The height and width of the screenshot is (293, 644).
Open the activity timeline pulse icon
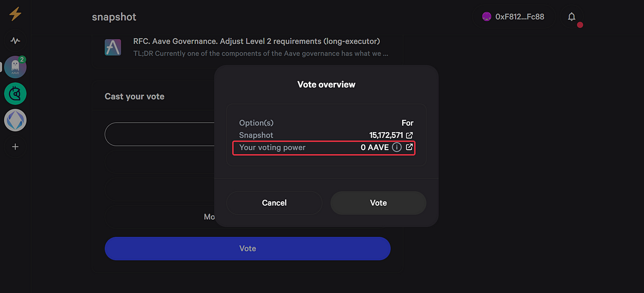[x=15, y=41]
